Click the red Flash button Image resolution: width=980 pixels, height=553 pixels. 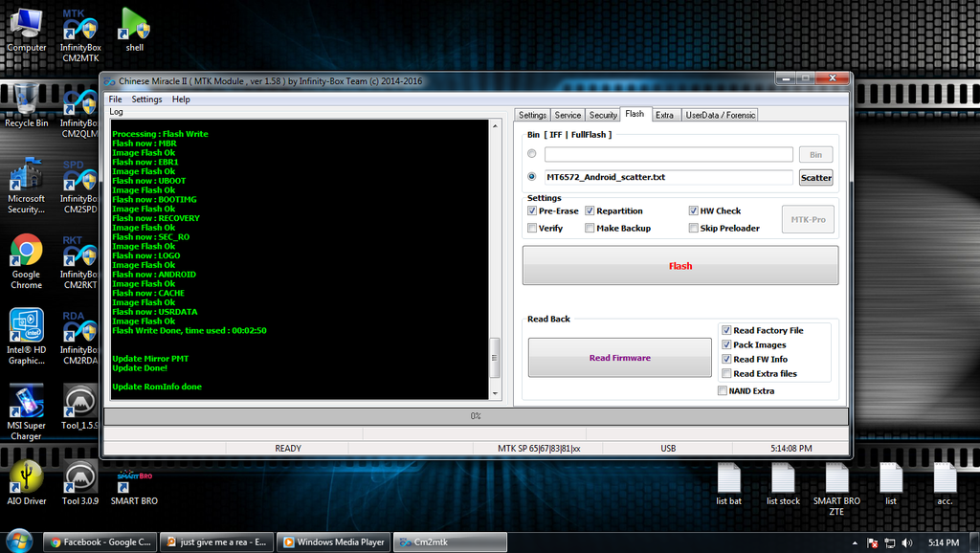(680, 266)
